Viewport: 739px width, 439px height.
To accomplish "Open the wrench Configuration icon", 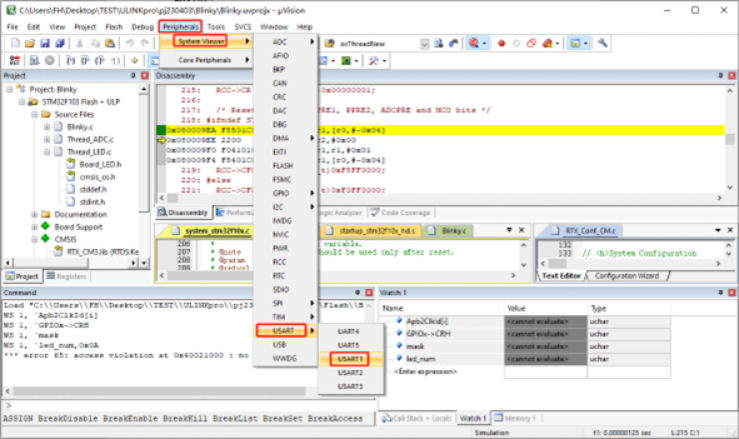I will (602, 44).
